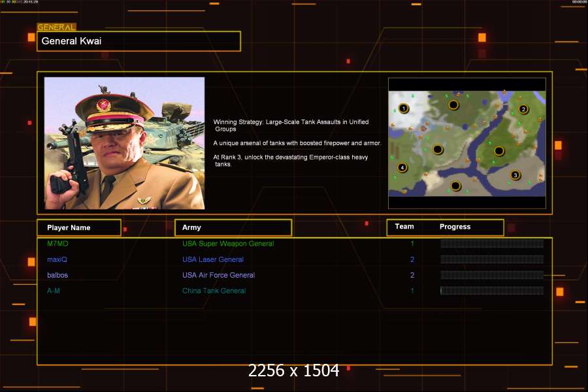Viewport: 588px width, 392px height.
Task: Click team number 1 in M7MD's row
Action: coord(412,244)
